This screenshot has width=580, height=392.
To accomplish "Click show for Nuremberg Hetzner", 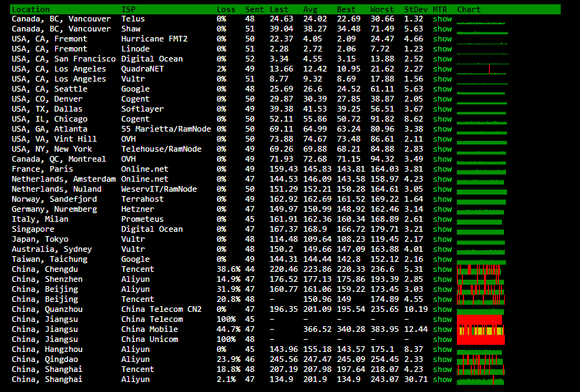I will (x=443, y=209).
